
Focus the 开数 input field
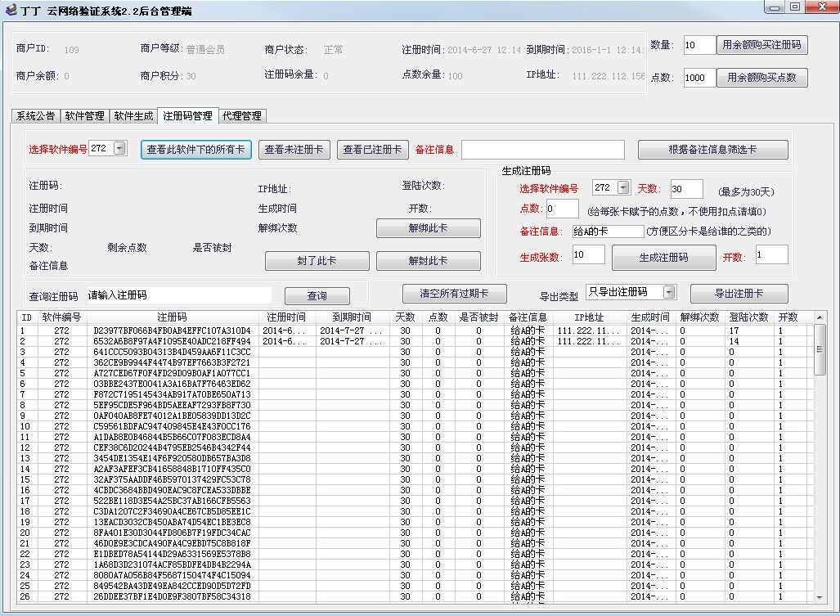coord(772,254)
